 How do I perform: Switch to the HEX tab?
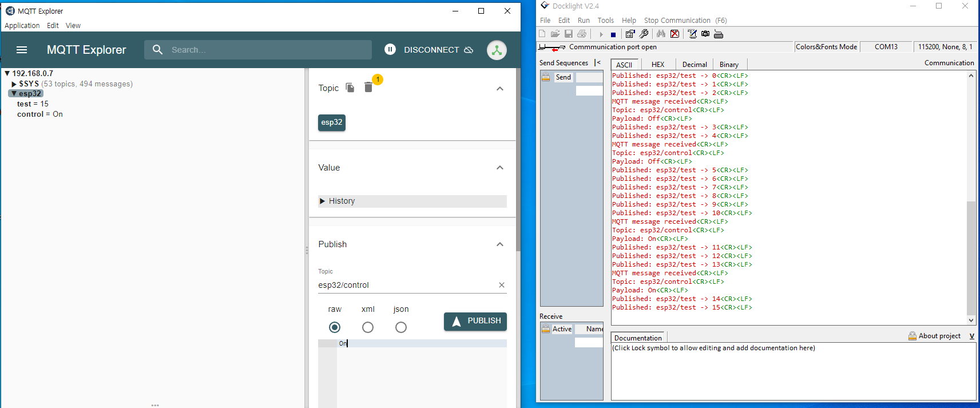[658, 65]
